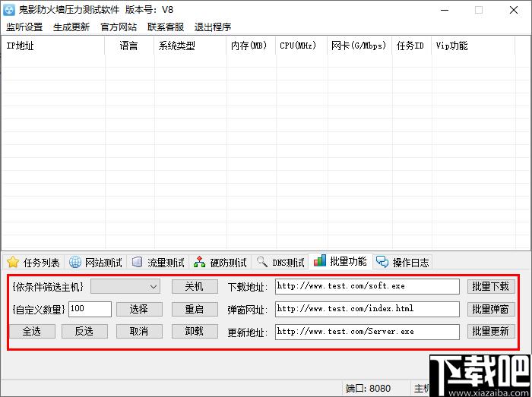Open the 联系客服 menu

pos(166,27)
